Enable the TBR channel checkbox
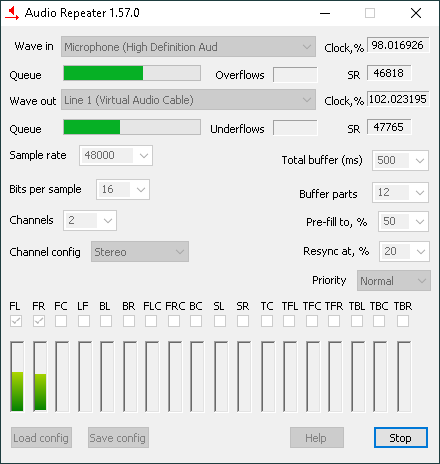The image size is (440, 464). [x=403, y=321]
